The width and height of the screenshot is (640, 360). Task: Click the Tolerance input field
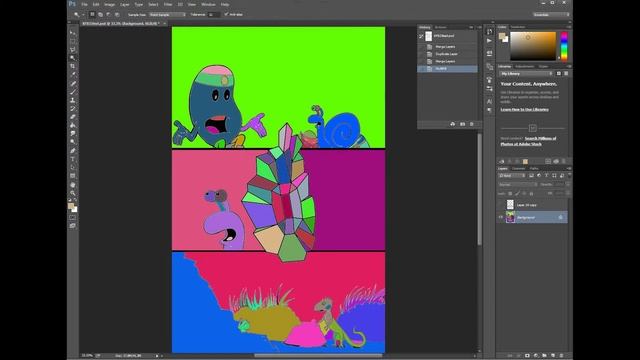(x=214, y=14)
